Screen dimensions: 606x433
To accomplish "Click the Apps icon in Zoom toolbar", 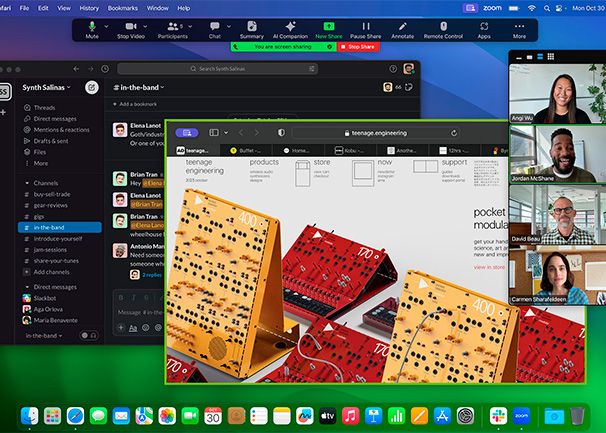I will pyautogui.click(x=484, y=28).
